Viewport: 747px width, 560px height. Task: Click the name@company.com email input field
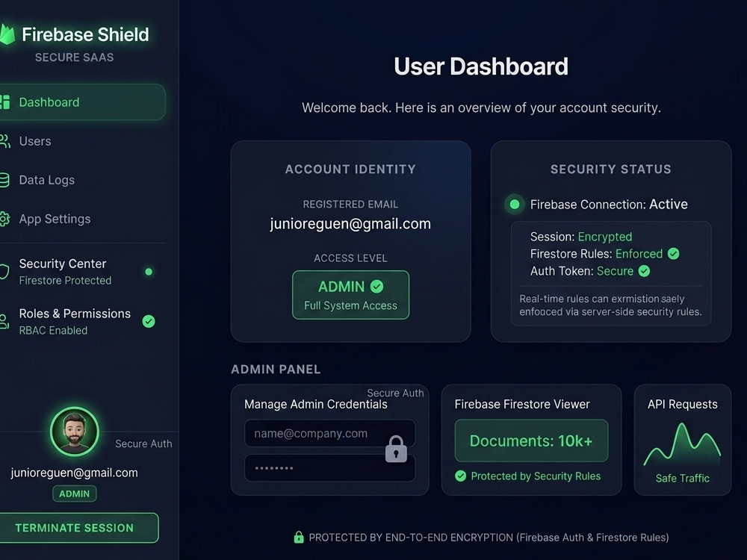click(329, 433)
